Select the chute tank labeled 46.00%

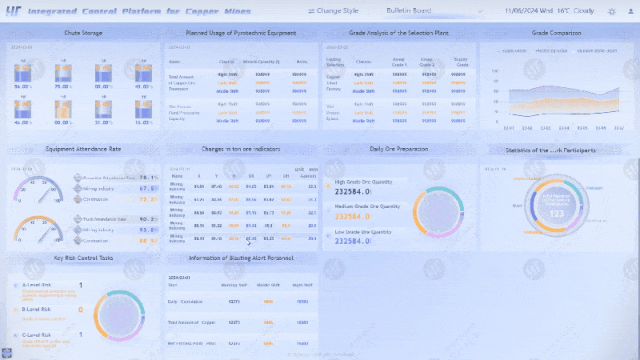pyautogui.click(x=23, y=109)
